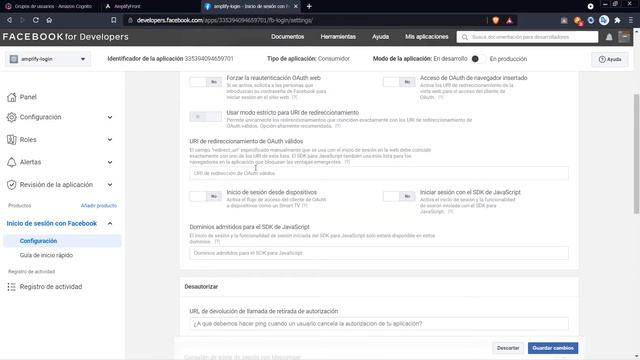Expand the Alertas sidebar chevron
The image size is (640, 360).
point(110,162)
